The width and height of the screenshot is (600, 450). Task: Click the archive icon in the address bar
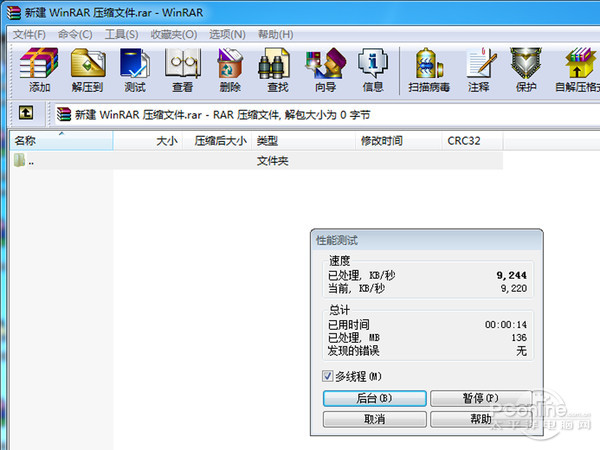(x=64, y=114)
